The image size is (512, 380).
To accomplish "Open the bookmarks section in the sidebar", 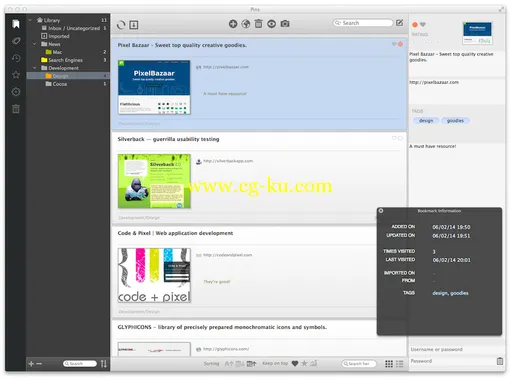I will [x=16, y=24].
